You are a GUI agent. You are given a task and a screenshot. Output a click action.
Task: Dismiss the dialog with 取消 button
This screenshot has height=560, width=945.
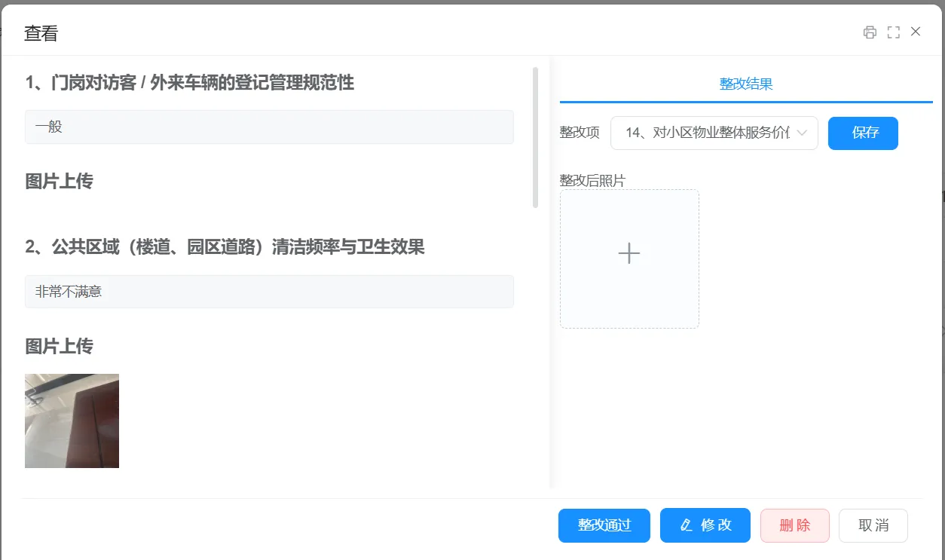click(x=873, y=525)
